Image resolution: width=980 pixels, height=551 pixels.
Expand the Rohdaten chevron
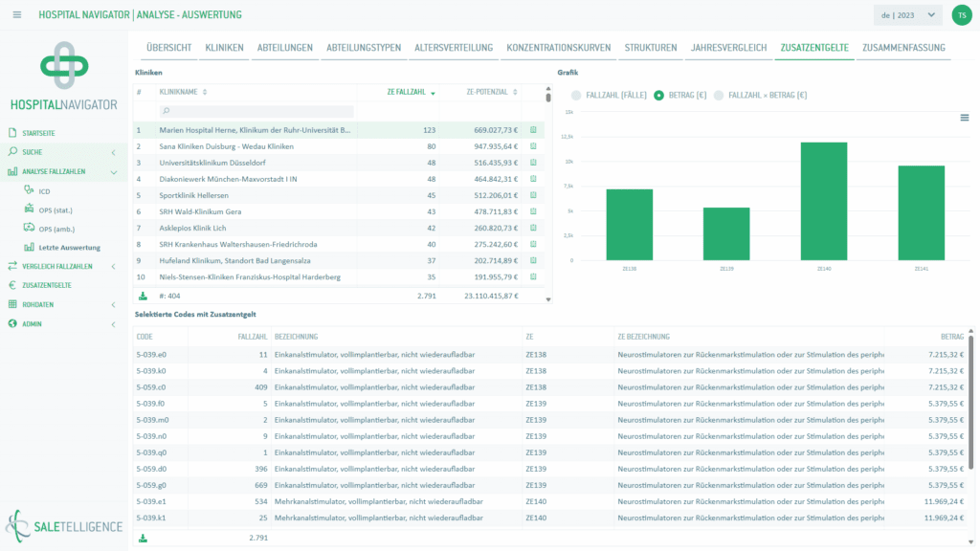click(x=113, y=305)
